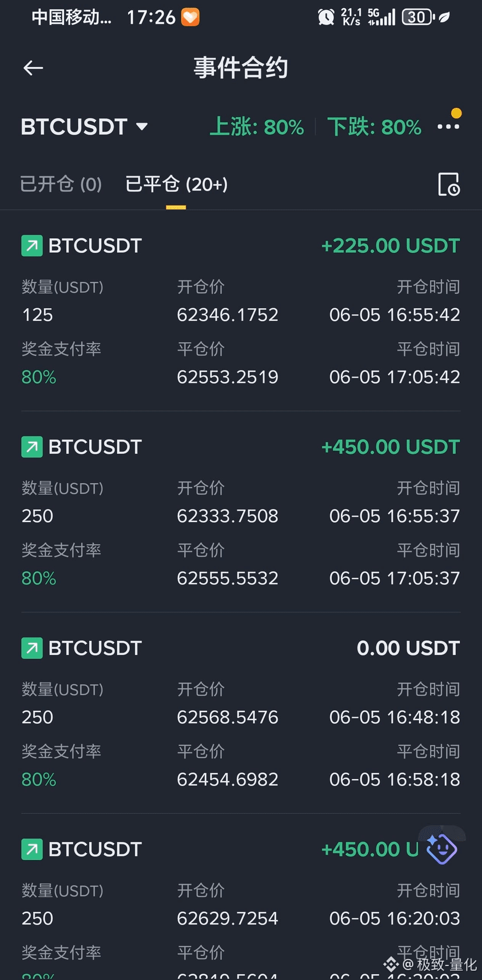Tap up-arrow icon of +225.00 USDT trade

pos(32,246)
